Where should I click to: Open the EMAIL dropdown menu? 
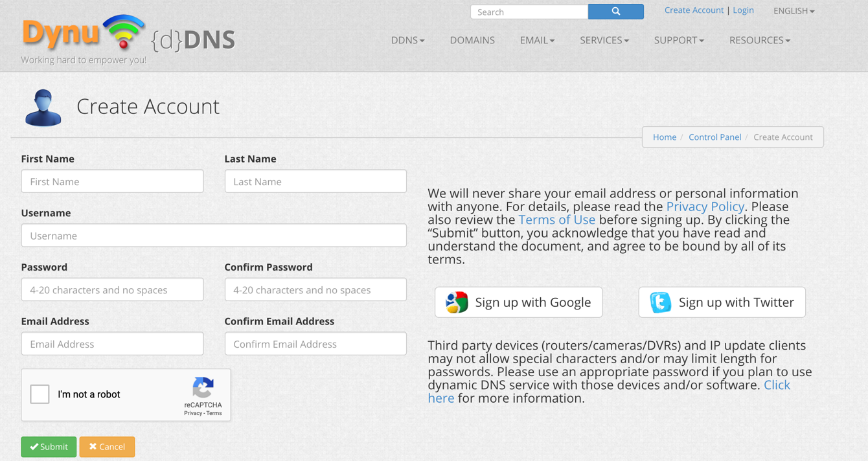(537, 40)
